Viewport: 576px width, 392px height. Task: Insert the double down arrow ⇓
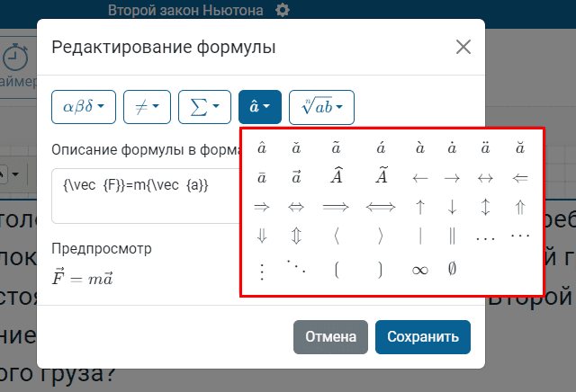click(x=262, y=236)
